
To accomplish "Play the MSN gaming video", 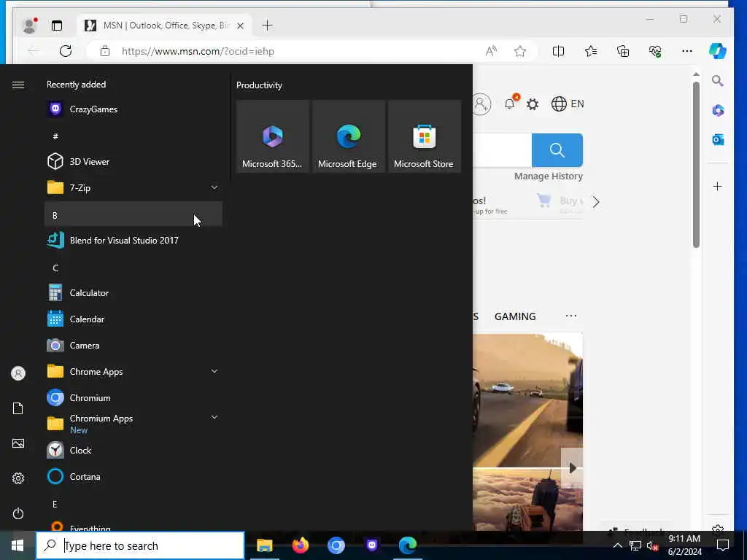I will tap(572, 468).
